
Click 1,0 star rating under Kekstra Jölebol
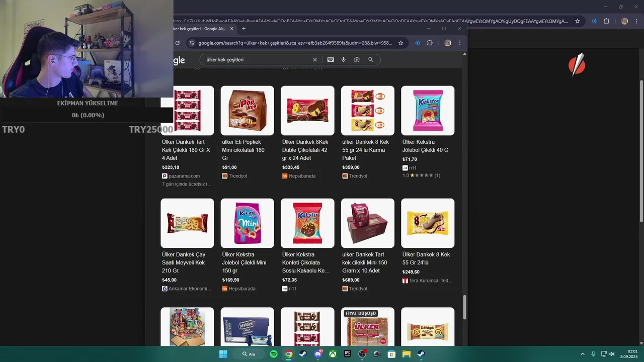point(421,175)
